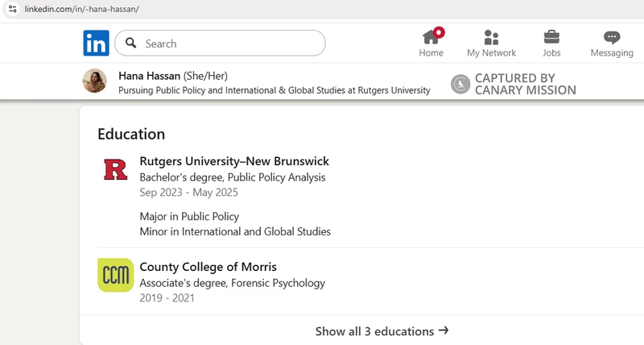644x345 pixels.
Task: Click the CCM college logo
Action: coord(115,275)
